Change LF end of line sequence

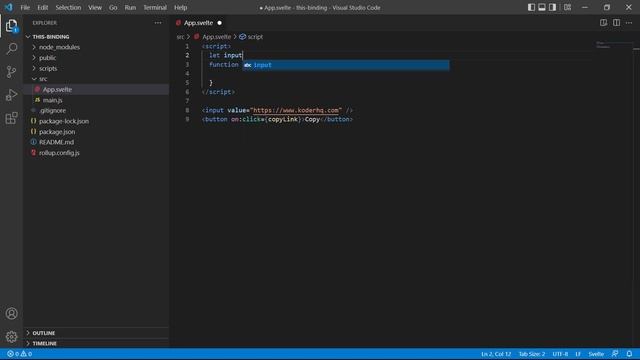[x=578, y=354]
